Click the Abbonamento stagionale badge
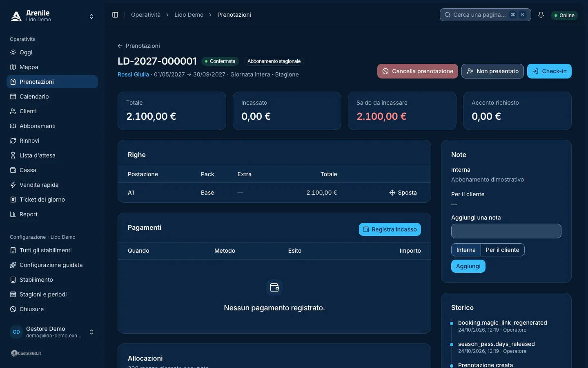The width and height of the screenshot is (588, 368). click(x=274, y=61)
